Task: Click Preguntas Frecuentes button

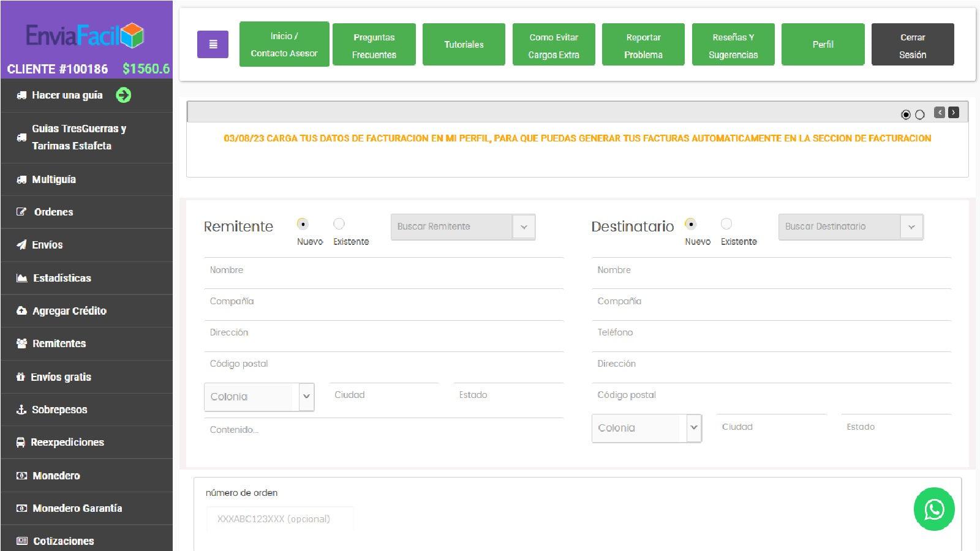Action: pos(374,44)
